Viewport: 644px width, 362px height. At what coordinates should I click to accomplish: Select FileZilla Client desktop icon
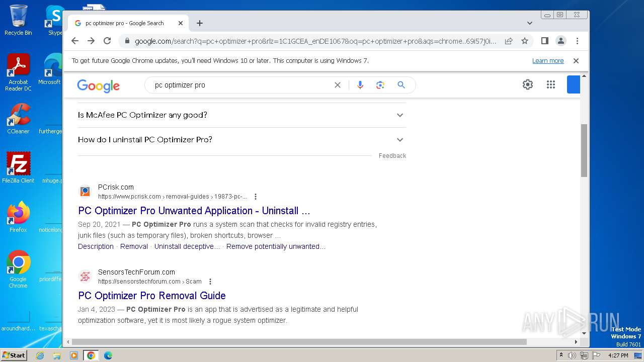(x=18, y=168)
